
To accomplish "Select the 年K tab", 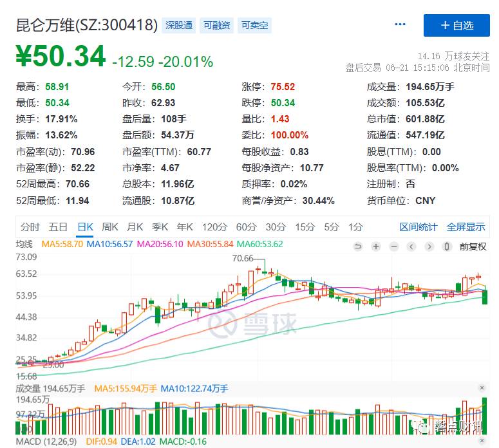I will tap(185, 227).
